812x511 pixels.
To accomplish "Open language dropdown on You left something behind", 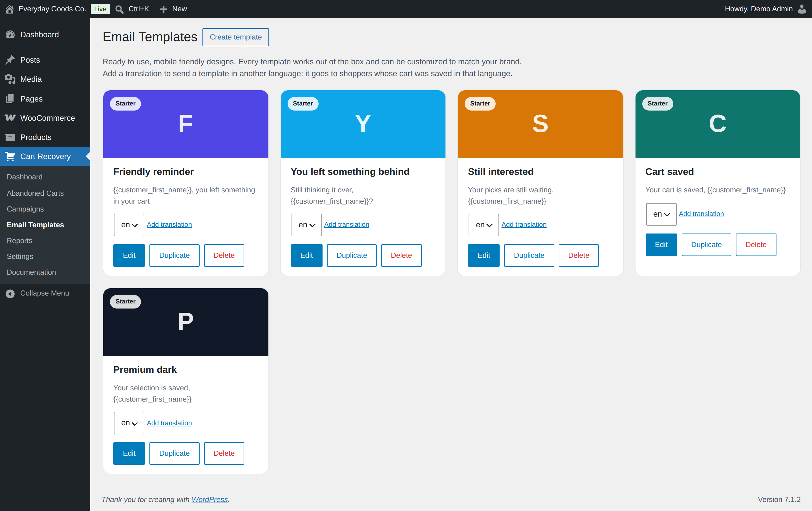I will [x=306, y=225].
